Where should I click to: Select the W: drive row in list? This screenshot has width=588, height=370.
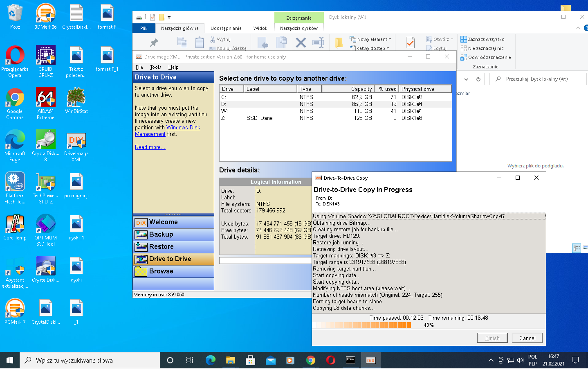pyautogui.click(x=335, y=111)
